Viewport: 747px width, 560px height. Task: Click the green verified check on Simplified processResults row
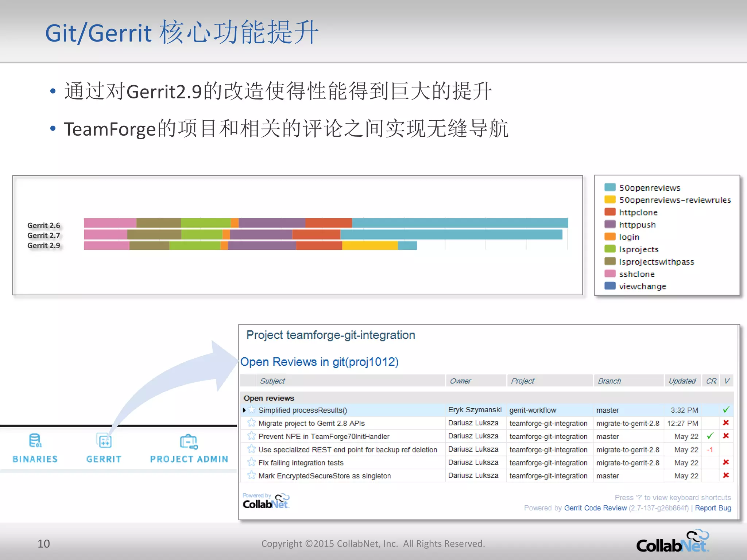[726, 409]
